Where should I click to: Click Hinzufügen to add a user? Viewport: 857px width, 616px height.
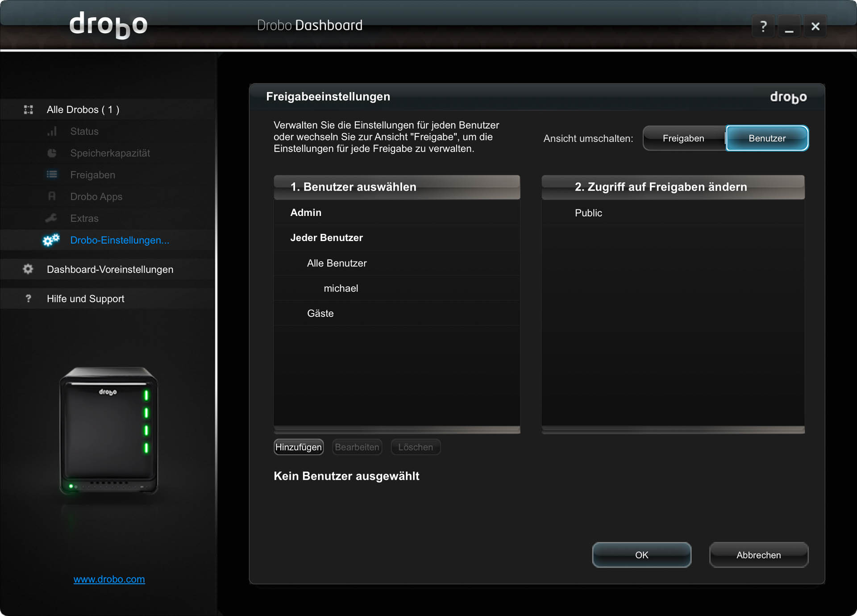(299, 447)
